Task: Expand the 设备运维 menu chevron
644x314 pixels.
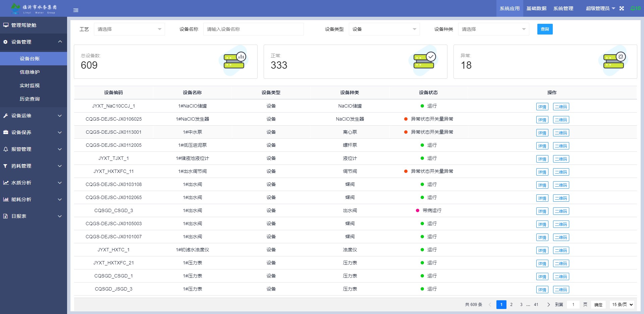Action: tap(60, 116)
